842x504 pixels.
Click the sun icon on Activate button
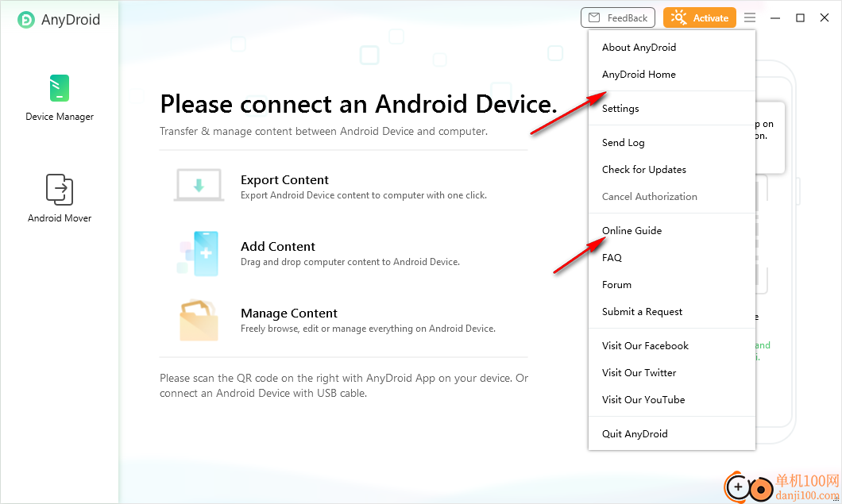678,17
